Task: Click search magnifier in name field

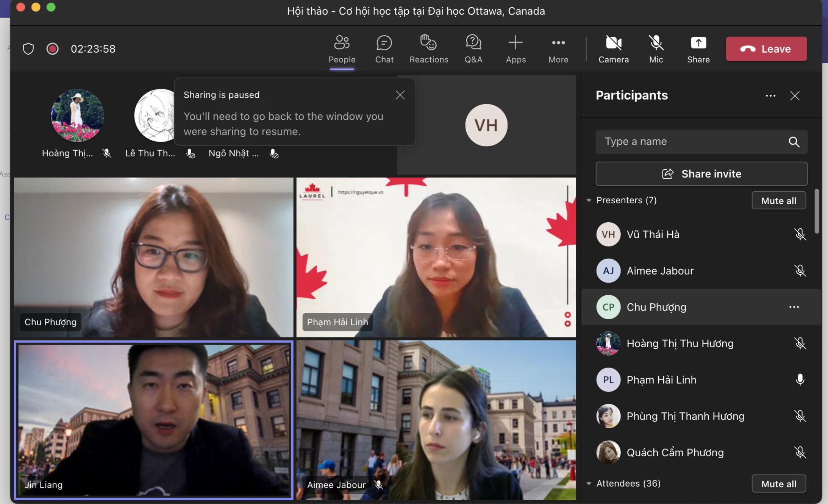Action: click(x=794, y=142)
